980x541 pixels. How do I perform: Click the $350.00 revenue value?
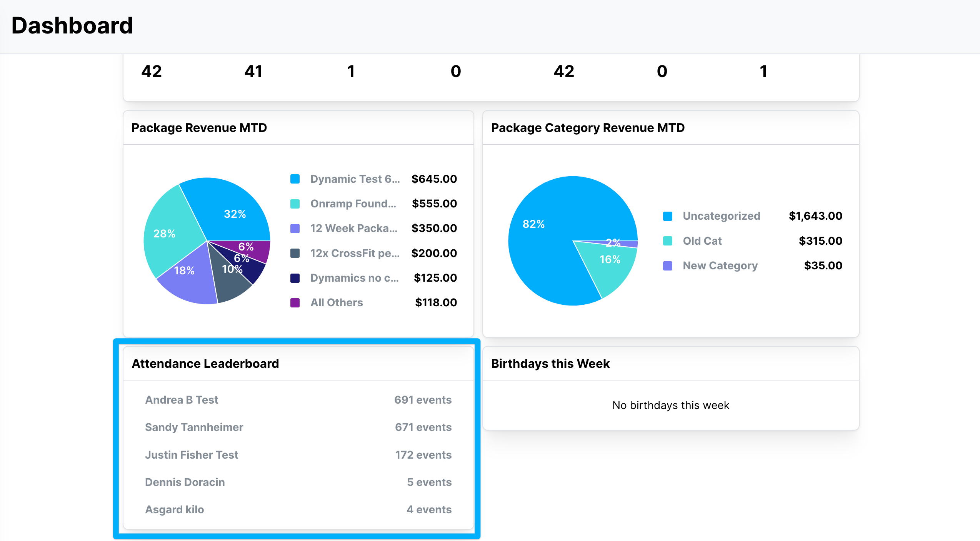(x=434, y=228)
